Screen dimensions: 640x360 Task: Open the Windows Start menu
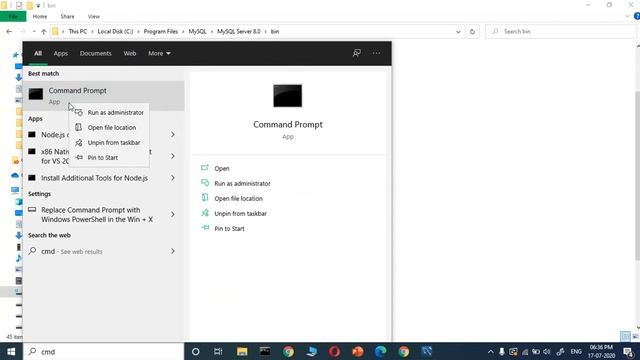click(x=11, y=351)
